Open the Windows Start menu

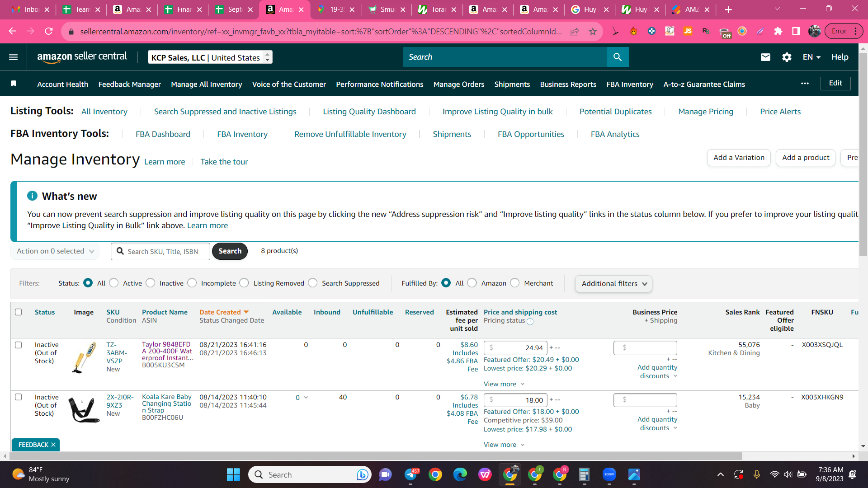[233, 474]
